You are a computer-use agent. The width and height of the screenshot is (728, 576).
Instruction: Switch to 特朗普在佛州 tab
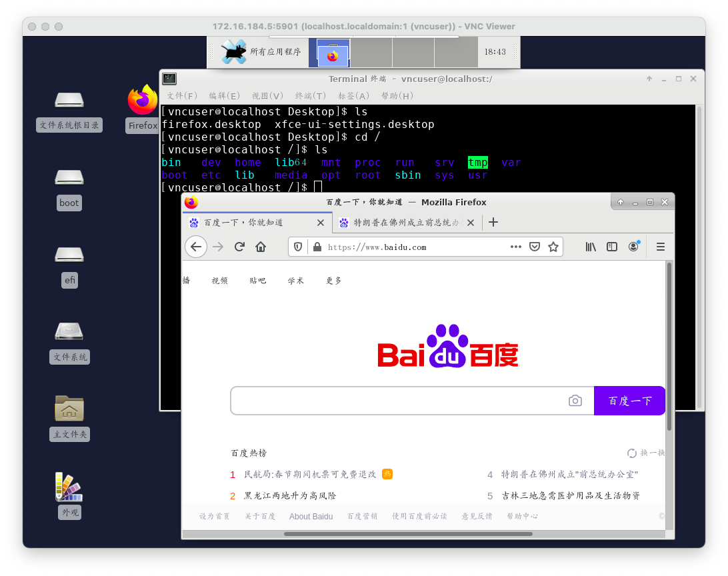(x=407, y=223)
